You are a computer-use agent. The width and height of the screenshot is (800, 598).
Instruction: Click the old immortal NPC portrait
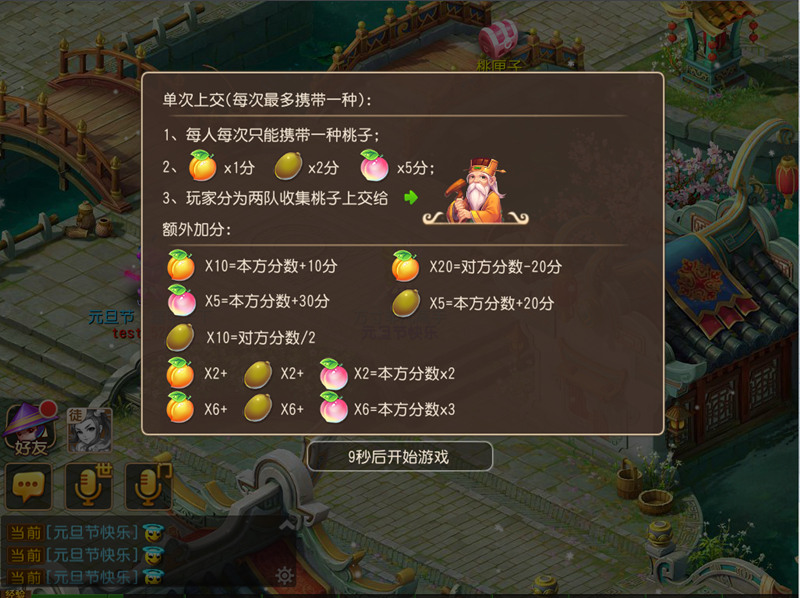(x=476, y=193)
